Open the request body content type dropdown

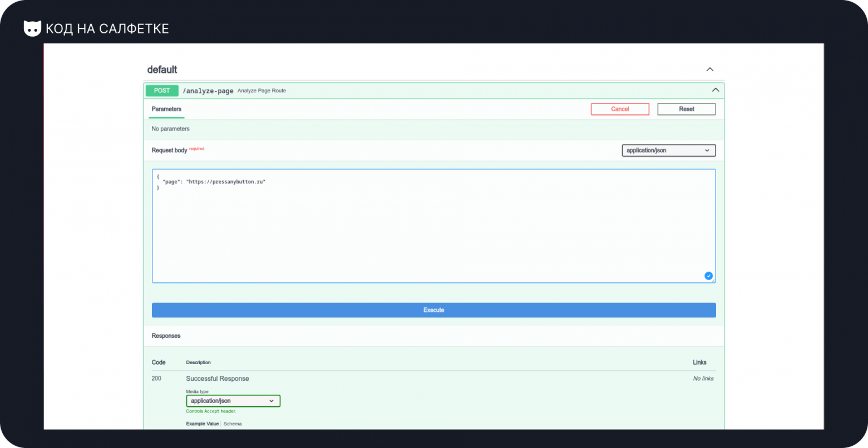click(668, 150)
